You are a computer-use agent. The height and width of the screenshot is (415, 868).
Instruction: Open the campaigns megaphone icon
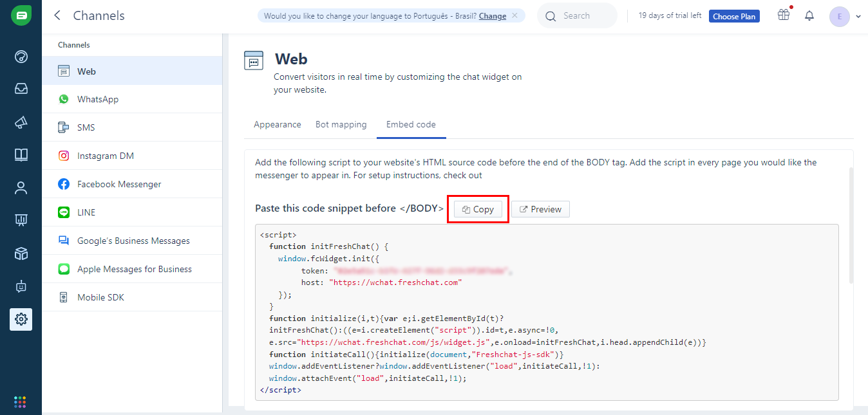tap(21, 122)
